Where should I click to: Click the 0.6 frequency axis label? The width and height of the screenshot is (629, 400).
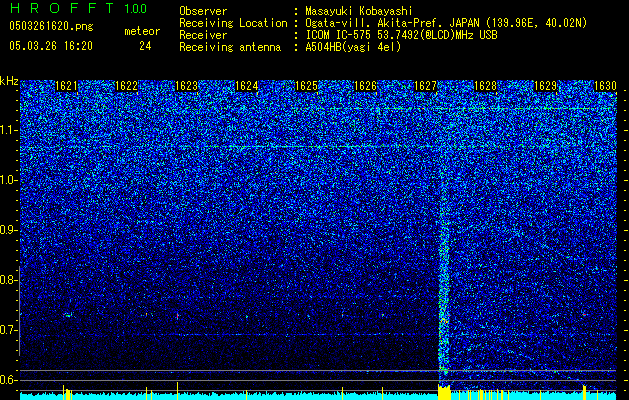click(8, 380)
